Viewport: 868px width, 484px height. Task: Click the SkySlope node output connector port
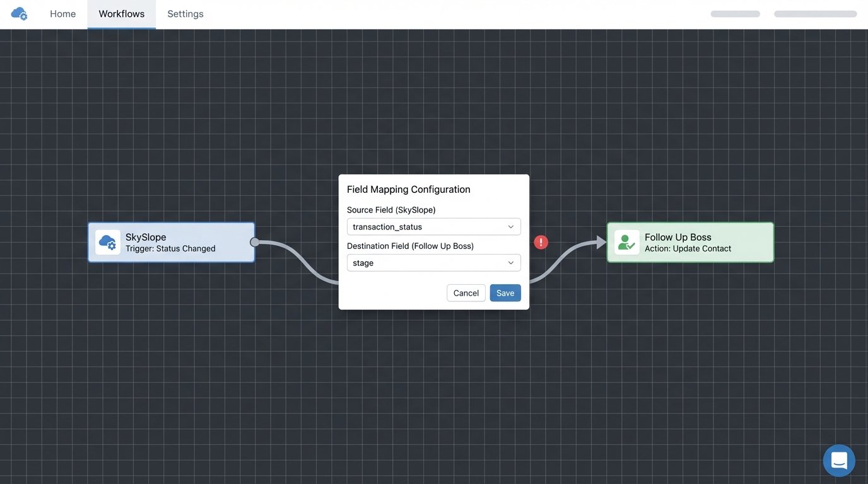[255, 242]
